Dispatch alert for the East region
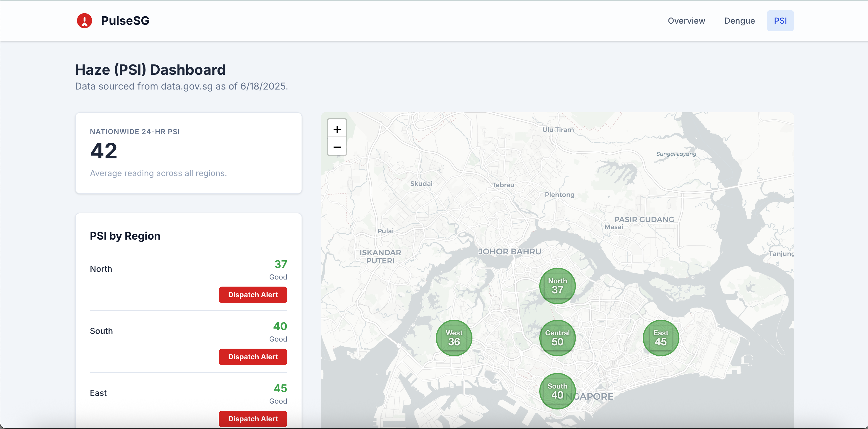Viewport: 868px width, 429px height. [x=253, y=419]
